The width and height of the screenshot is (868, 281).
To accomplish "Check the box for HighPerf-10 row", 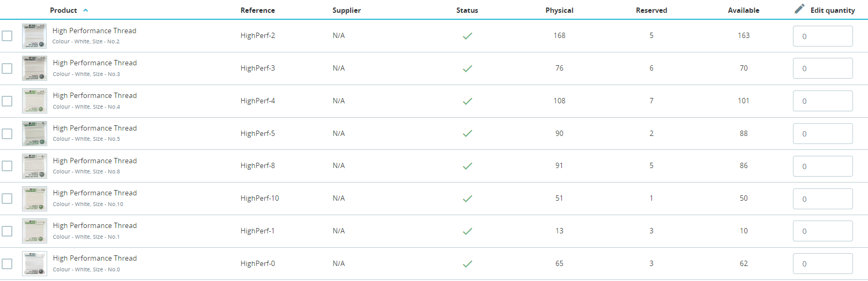I will point(7,199).
